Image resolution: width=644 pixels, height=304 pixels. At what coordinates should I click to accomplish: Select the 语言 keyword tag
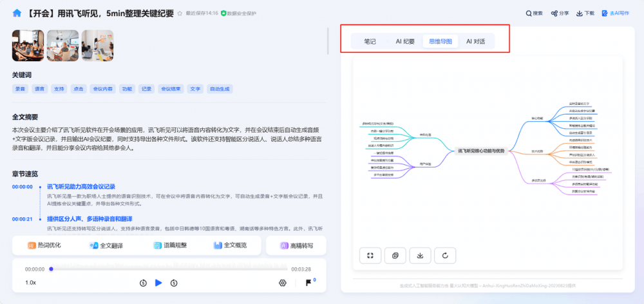coord(40,89)
